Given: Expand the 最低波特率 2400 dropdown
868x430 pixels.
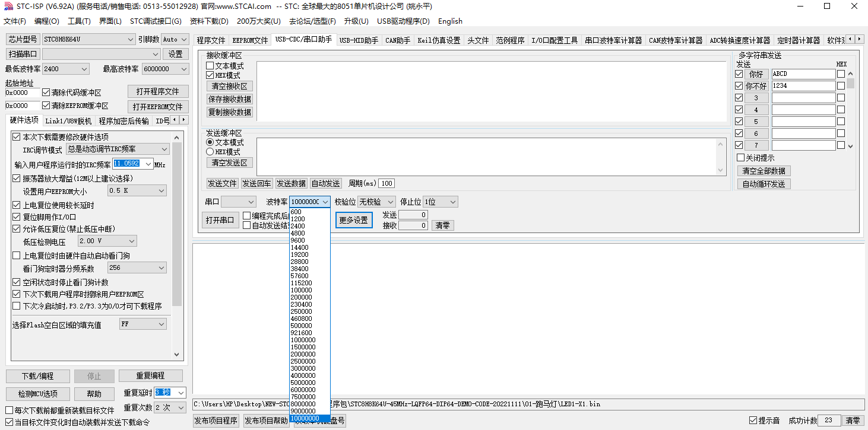Looking at the screenshot, I should [x=66, y=69].
